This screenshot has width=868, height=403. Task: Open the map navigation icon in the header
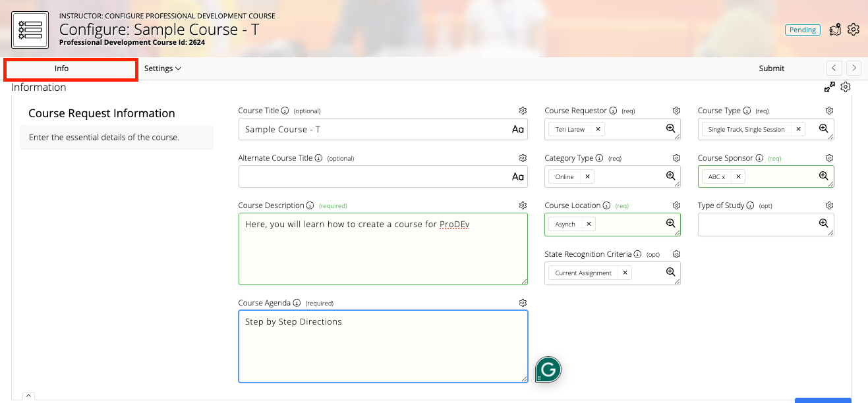coord(834,29)
